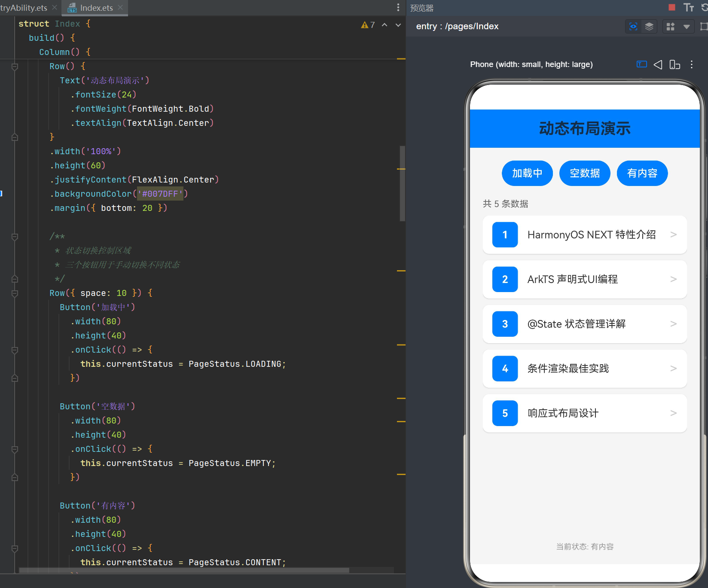Click the blue number 2 badge
Viewport: 708px width, 588px height.
505,279
